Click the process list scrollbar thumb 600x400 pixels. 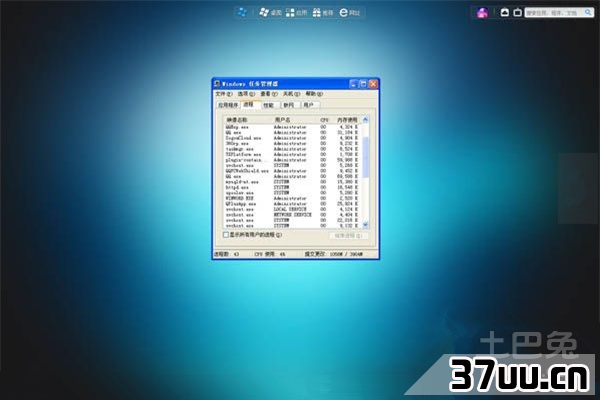(x=365, y=157)
